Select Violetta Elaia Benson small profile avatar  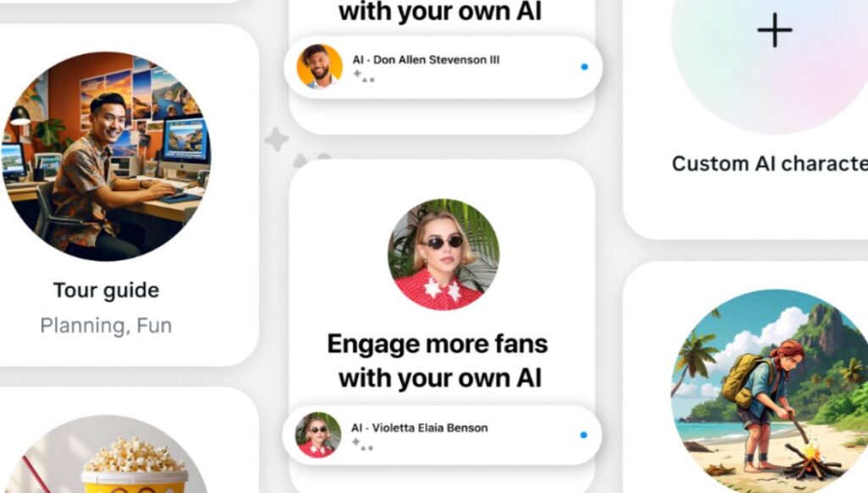tap(318, 435)
